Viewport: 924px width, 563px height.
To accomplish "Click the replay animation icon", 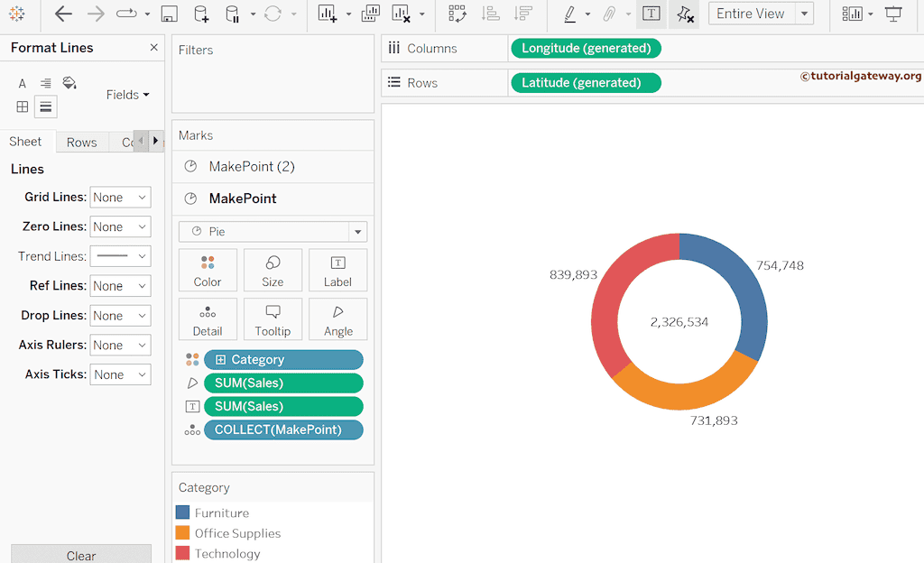I will pyautogui.click(x=126, y=14).
